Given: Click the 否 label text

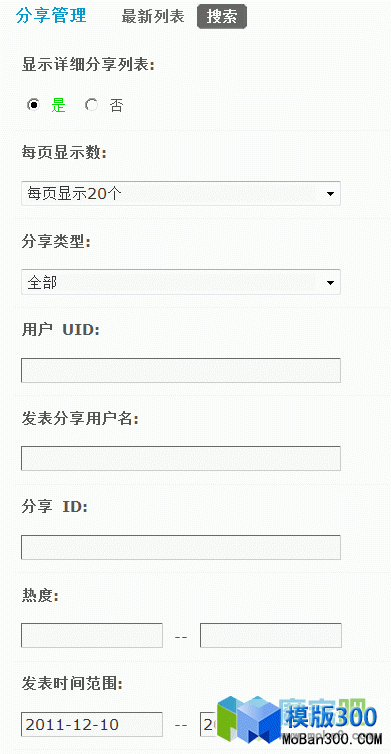Looking at the screenshot, I should pyautogui.click(x=116, y=105).
